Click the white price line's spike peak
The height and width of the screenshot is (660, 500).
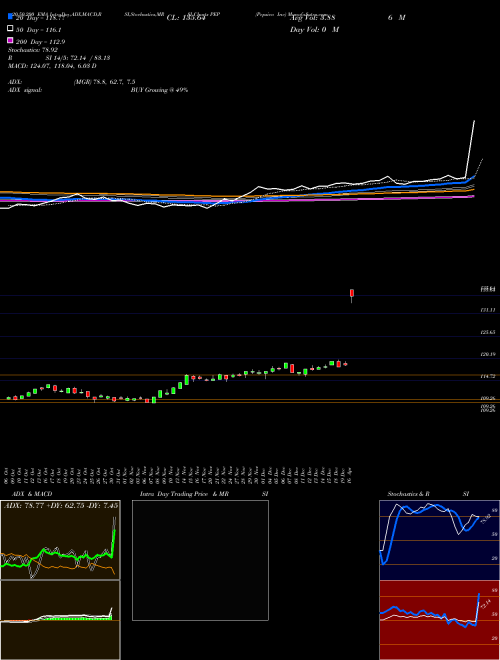tap(474, 122)
